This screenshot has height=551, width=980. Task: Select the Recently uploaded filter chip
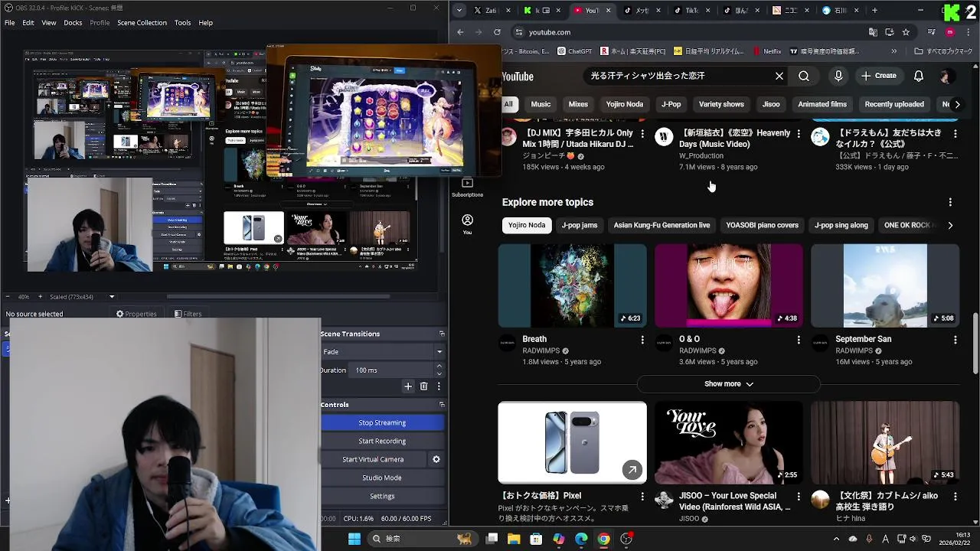(x=894, y=104)
